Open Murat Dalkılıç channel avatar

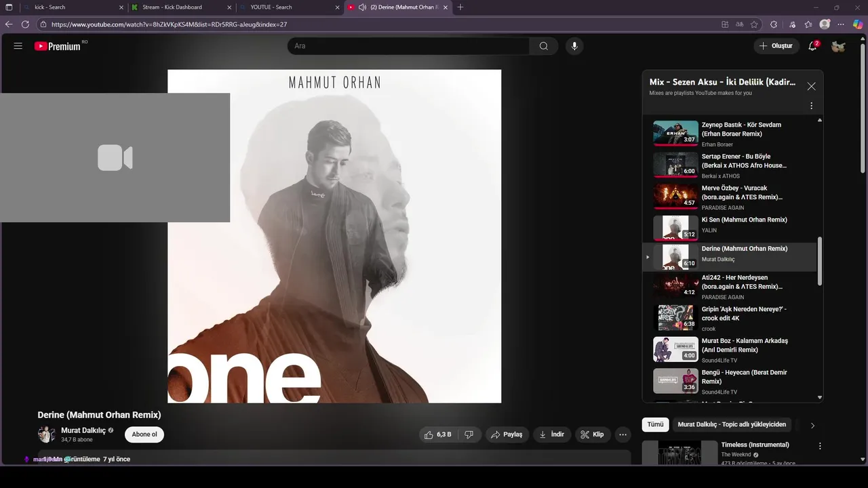[46, 434]
